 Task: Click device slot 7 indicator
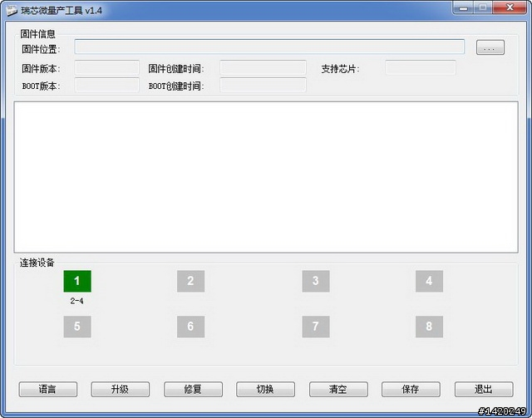pyautogui.click(x=316, y=327)
